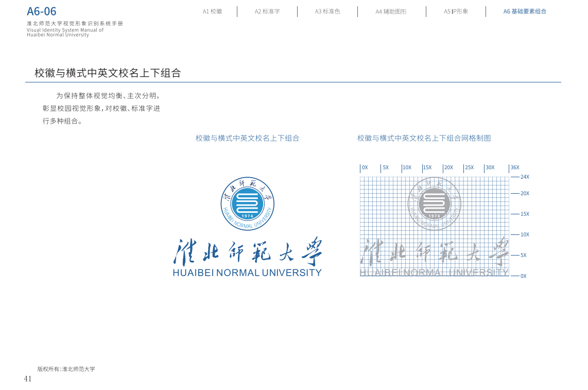This screenshot has width=588, height=390.
Task: Select the A6 基础要素组合 section tab
Action: pyautogui.click(x=525, y=12)
